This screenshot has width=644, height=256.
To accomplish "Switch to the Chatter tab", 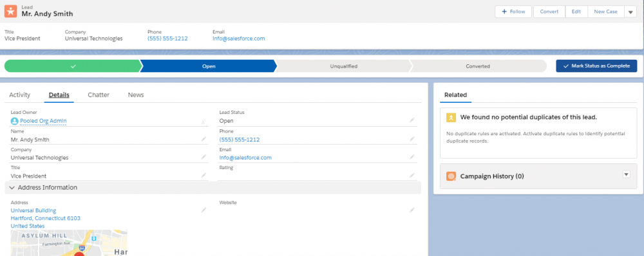I will pyautogui.click(x=99, y=95).
